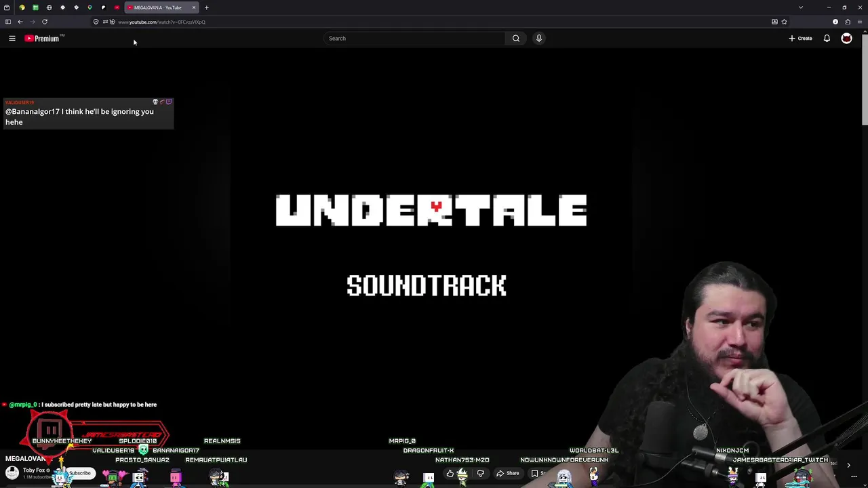868x488 pixels.
Task: Share the MEGALOVANIA video
Action: point(508,474)
